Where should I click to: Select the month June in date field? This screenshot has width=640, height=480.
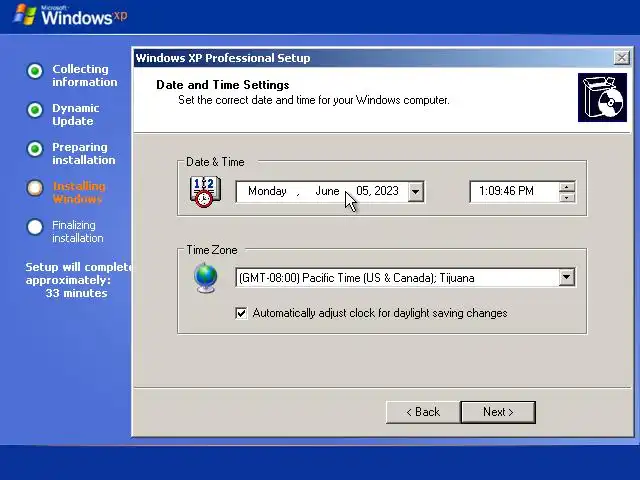327,191
